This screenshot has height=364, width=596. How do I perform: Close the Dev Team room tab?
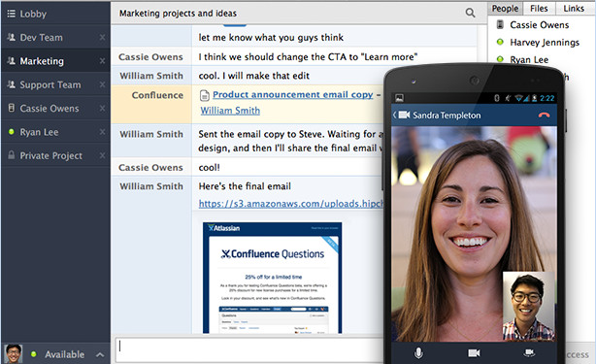[102, 37]
